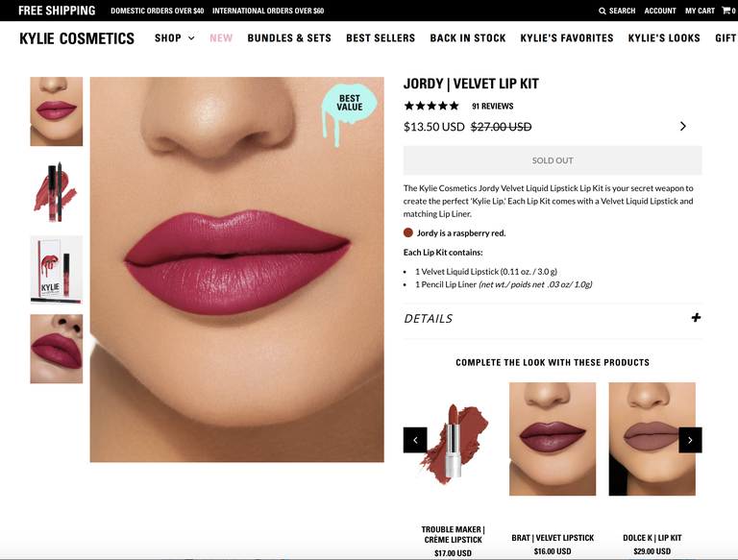Click the previous carousel arrow
The image size is (738, 560).
point(415,440)
